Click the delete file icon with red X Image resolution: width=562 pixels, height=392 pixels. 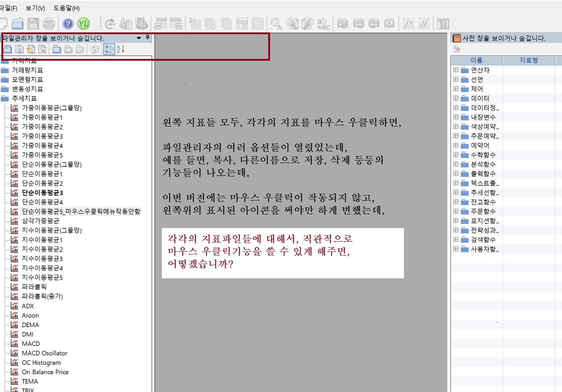(x=42, y=50)
